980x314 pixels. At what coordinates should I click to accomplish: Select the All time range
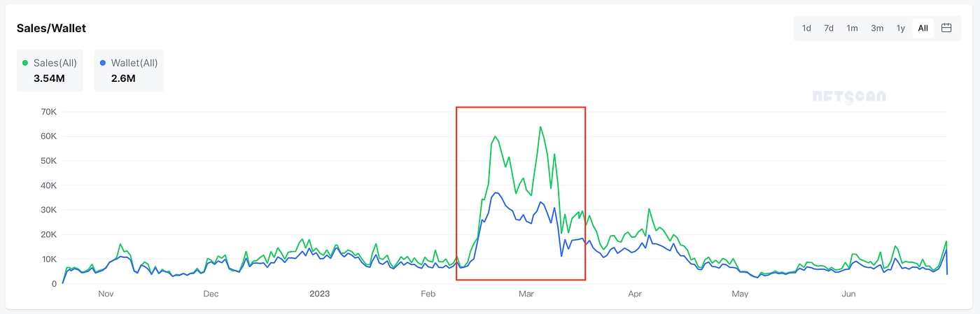923,28
